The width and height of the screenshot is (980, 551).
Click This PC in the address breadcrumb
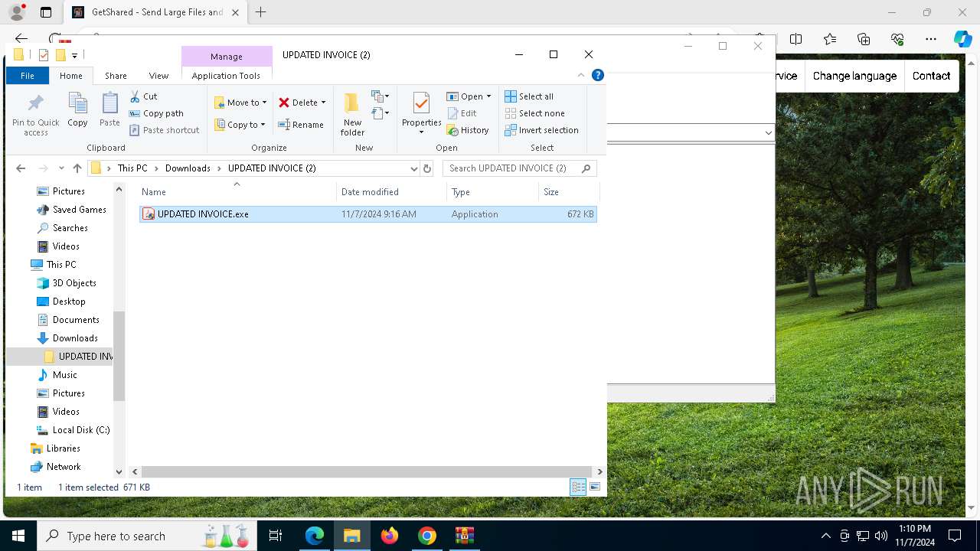pos(132,168)
